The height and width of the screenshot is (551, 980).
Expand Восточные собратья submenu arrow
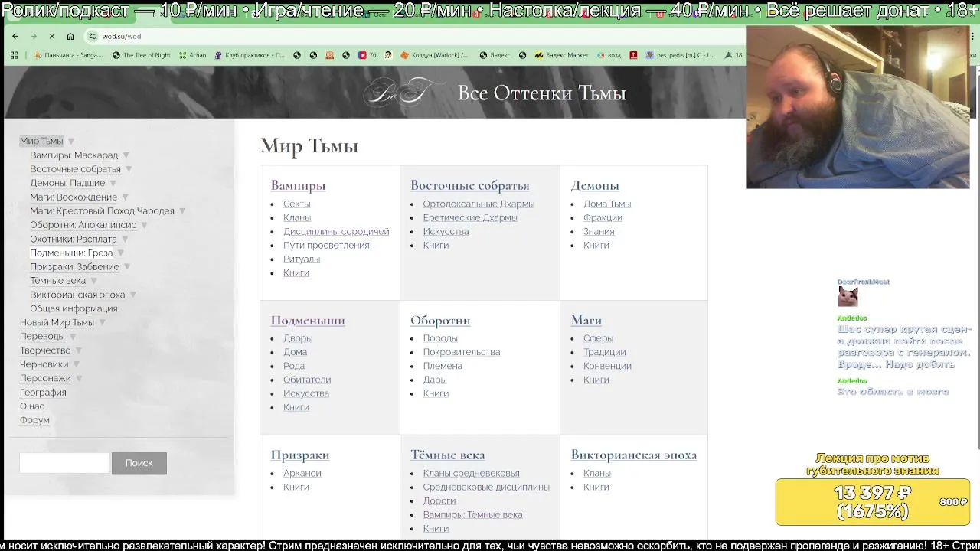[x=129, y=169]
